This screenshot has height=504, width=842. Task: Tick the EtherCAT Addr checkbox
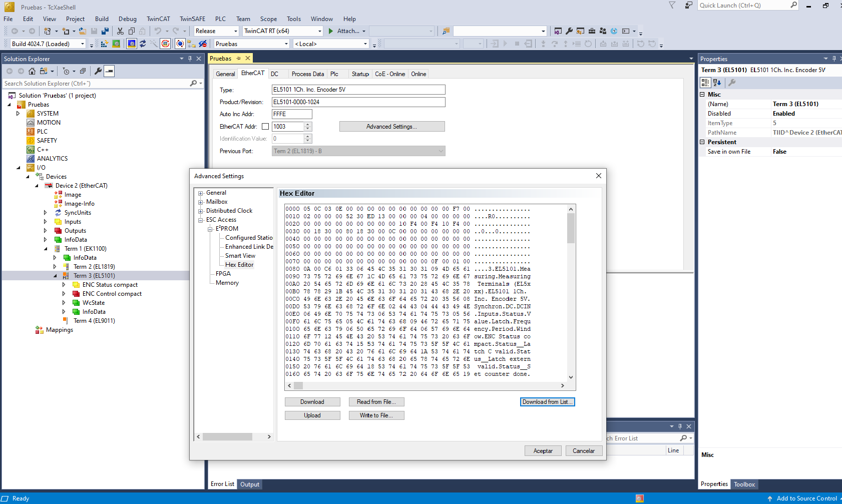click(x=265, y=127)
